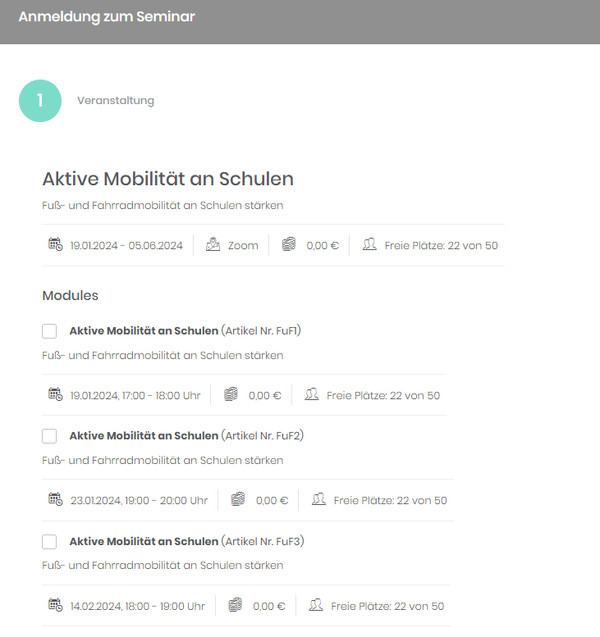Click the Aktive Mobilität an Schulen FuF3 title
Image resolution: width=600 pixels, height=637 pixels.
[x=144, y=541]
